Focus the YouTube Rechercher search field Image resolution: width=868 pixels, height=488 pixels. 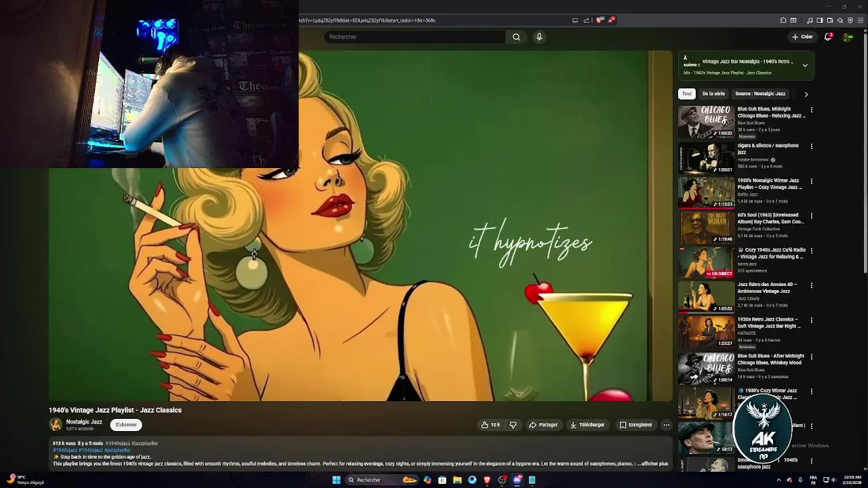tap(414, 37)
